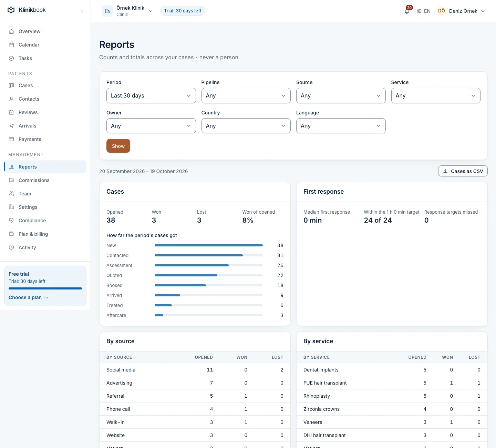Open the Service filter dropdown
Viewport: 496px width, 448px height.
coord(436,95)
